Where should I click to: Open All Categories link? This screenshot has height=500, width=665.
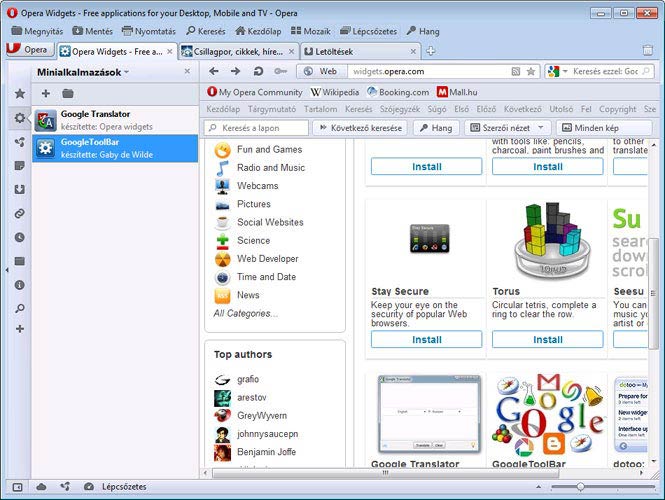tap(246, 313)
